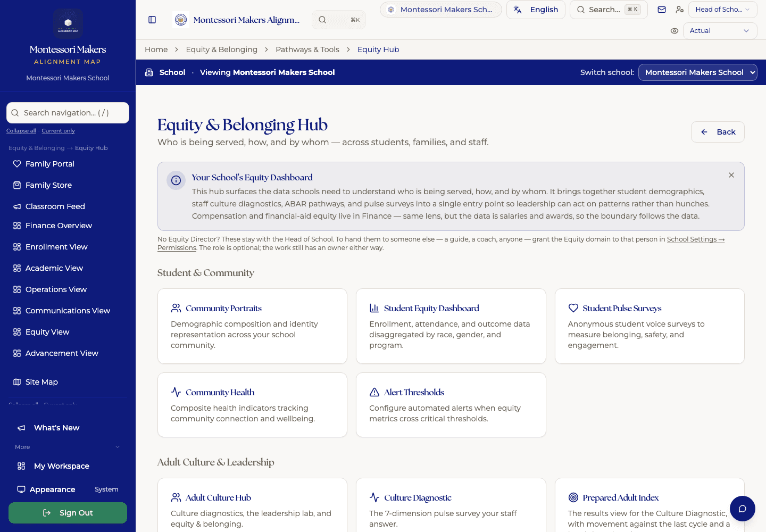
Task: Click the user role settings icon
Action: pos(679,10)
